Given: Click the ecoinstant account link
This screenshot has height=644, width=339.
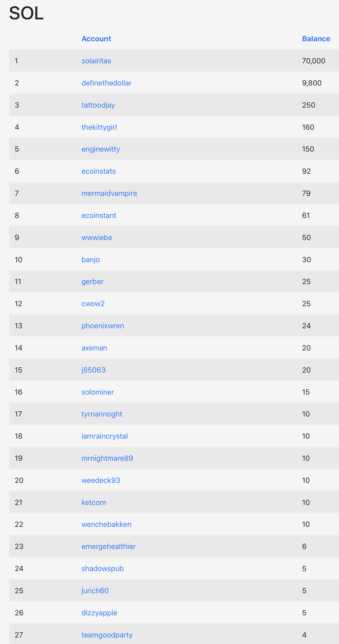Looking at the screenshot, I should [99, 215].
